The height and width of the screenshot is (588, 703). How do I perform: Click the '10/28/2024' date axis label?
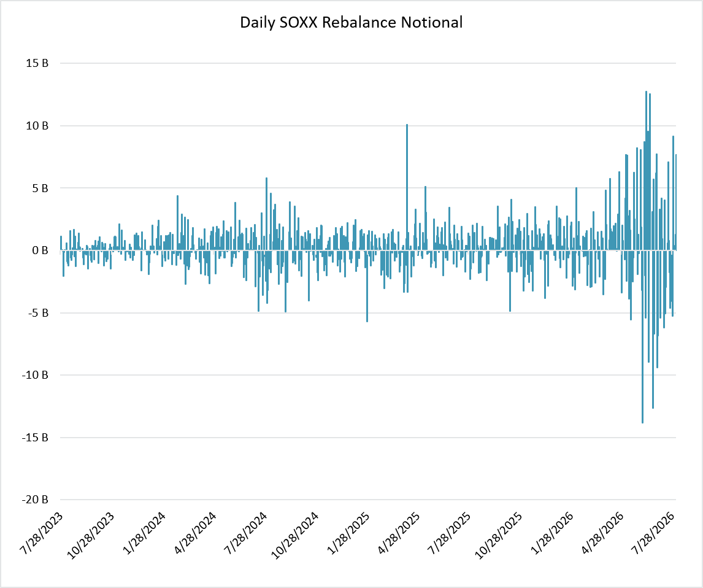point(294,536)
